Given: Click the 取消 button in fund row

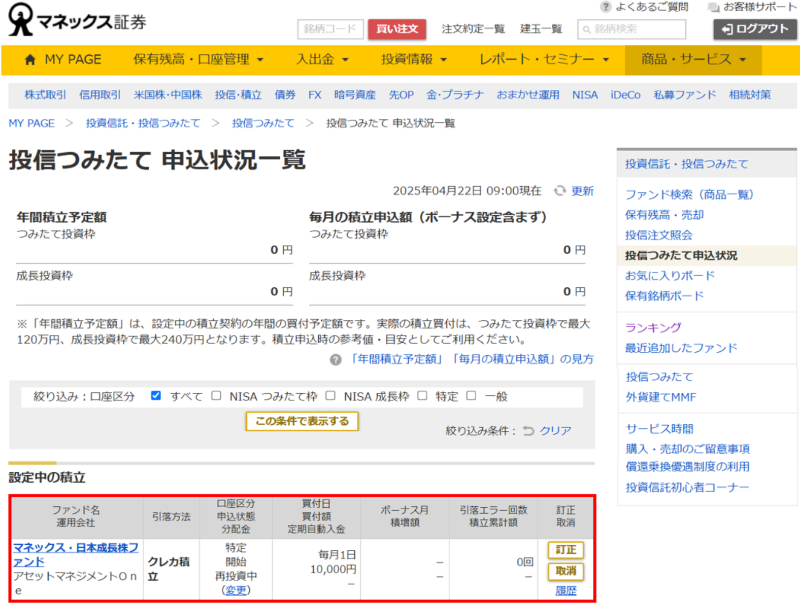Looking at the screenshot, I should click(x=566, y=571).
